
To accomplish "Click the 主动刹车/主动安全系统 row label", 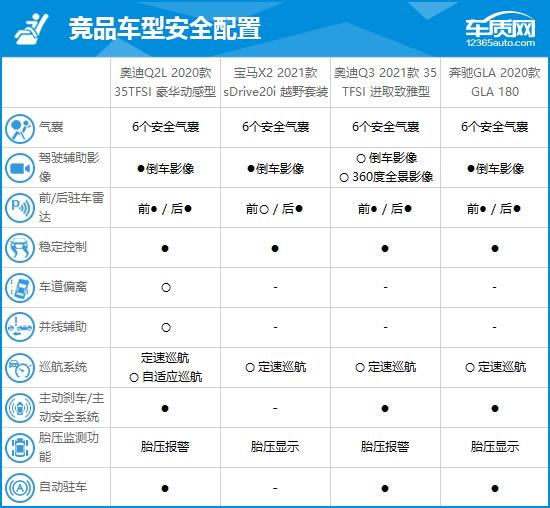I will pos(72,407).
